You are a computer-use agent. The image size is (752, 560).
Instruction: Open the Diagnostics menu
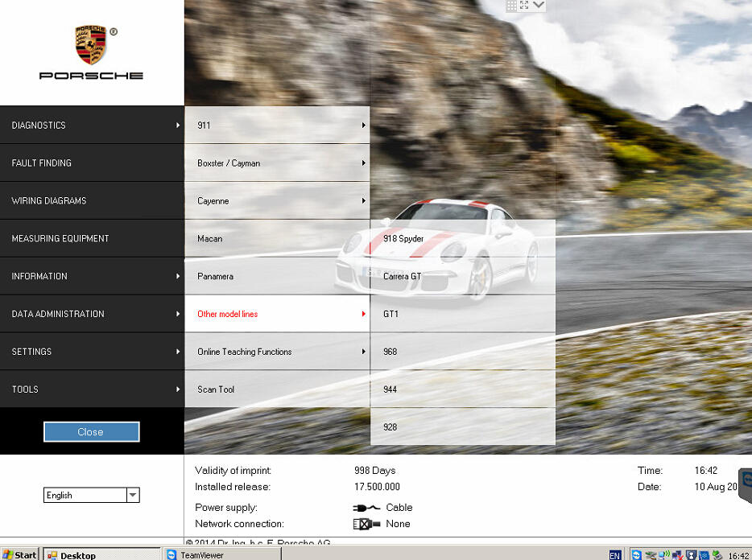pyautogui.click(x=92, y=126)
